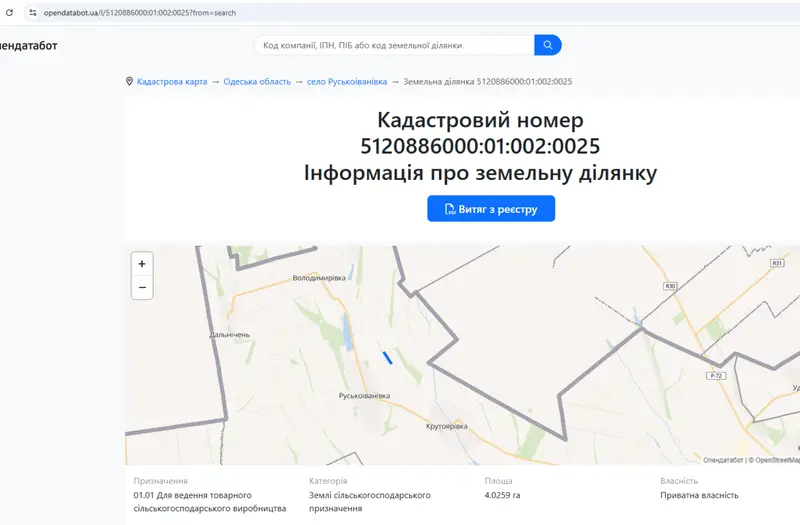Screen dimensions: 800x525
Task: Click the Приватна власність value
Action: (x=699, y=495)
